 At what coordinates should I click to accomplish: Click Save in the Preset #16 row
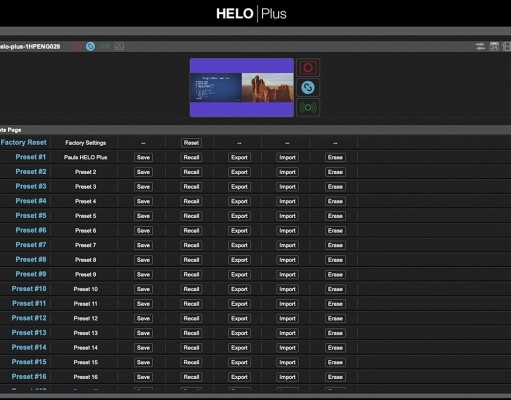[143, 378]
